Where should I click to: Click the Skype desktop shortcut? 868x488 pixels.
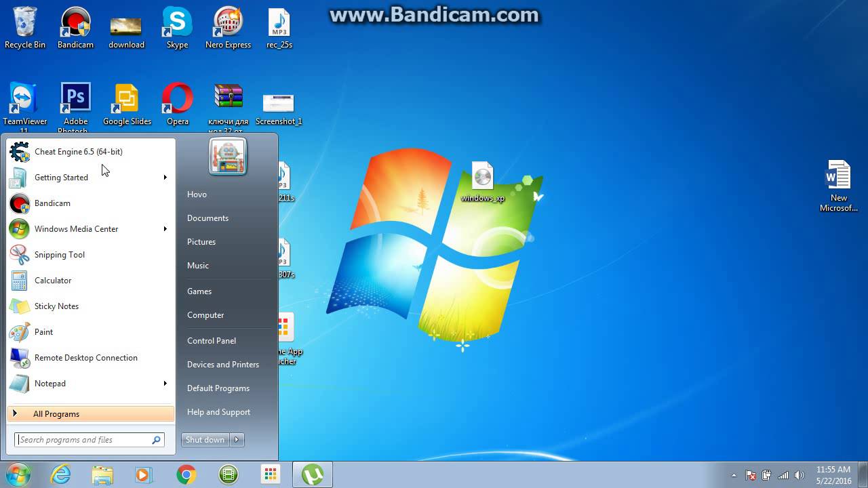(x=177, y=28)
